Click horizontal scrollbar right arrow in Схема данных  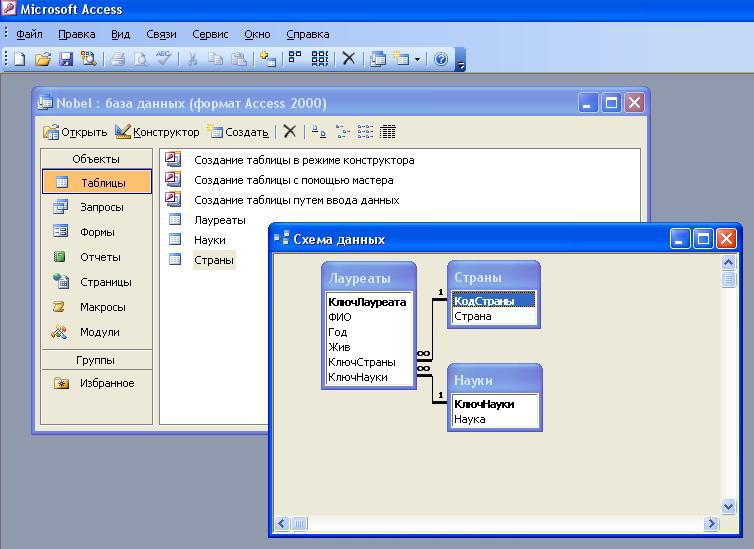pyautogui.click(x=711, y=523)
